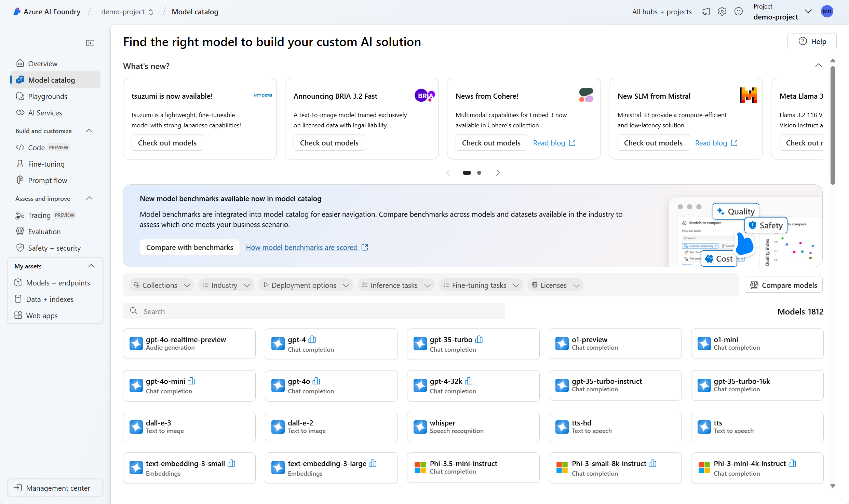Collapse the Build and customize section

click(x=89, y=130)
